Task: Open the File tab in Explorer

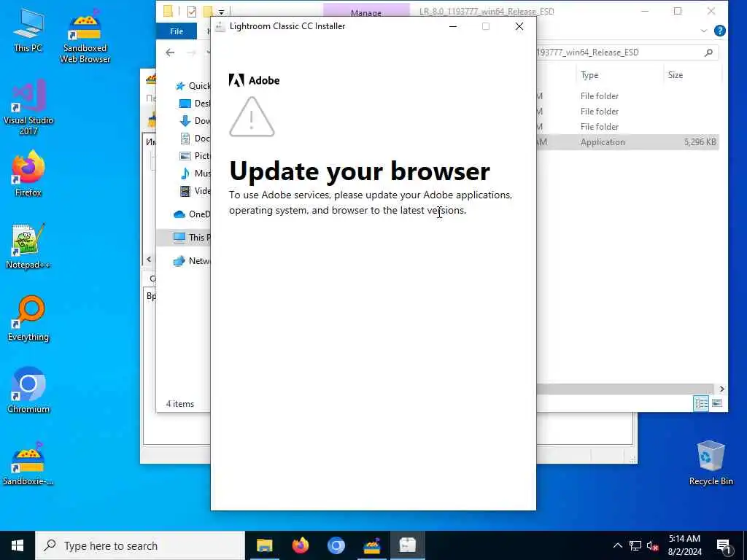Action: (x=177, y=31)
